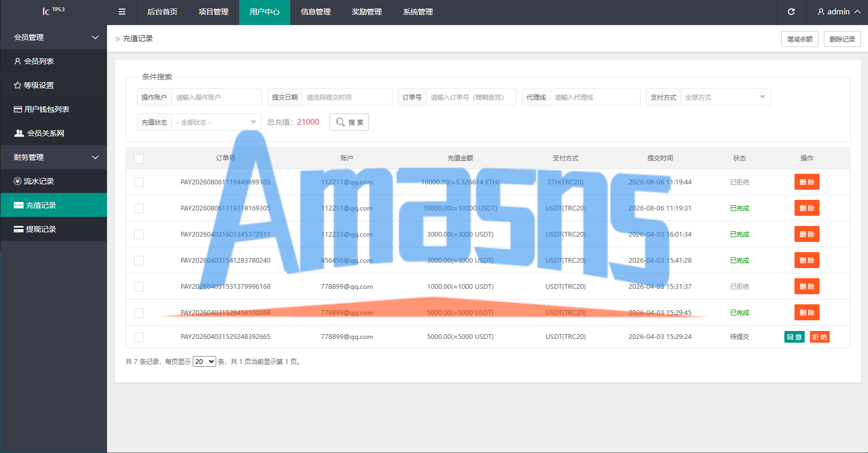Collapse the 财务管理 sidebar group
Image resolution: width=868 pixels, height=453 pixels.
pos(54,157)
